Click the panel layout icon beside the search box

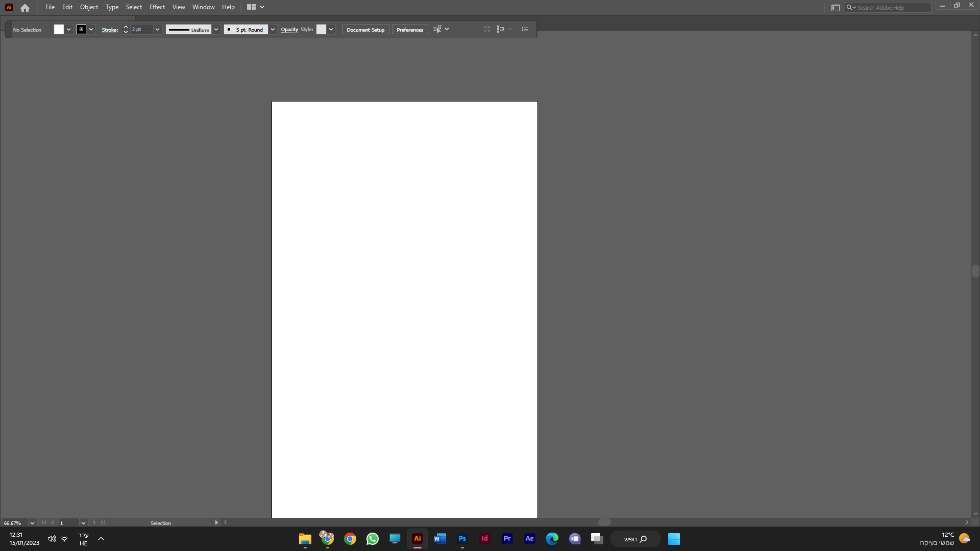[x=836, y=8]
